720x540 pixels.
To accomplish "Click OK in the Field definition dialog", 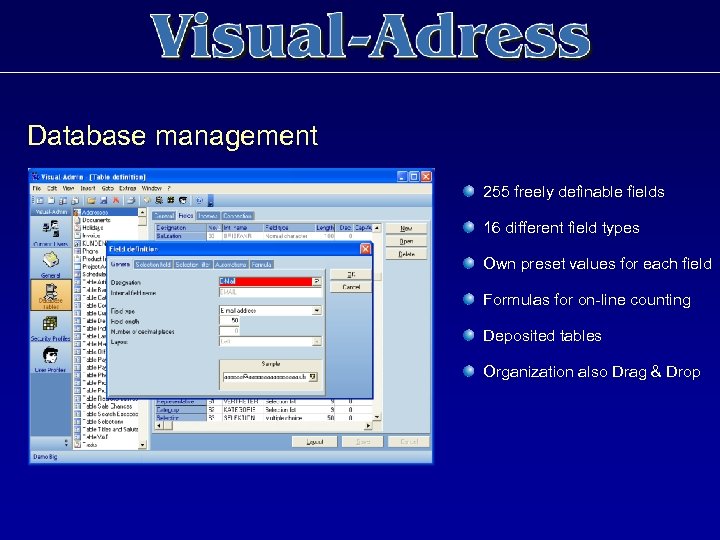I will (351, 274).
